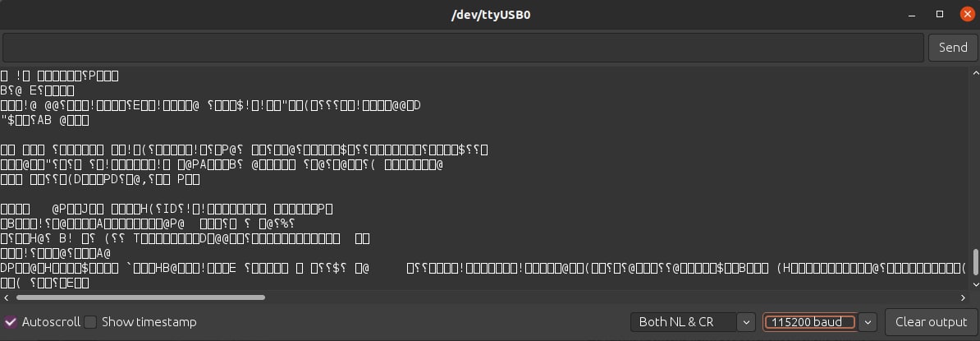Focus the serial message input field
Image resolution: width=980 pixels, height=341 pixels.
463,48
